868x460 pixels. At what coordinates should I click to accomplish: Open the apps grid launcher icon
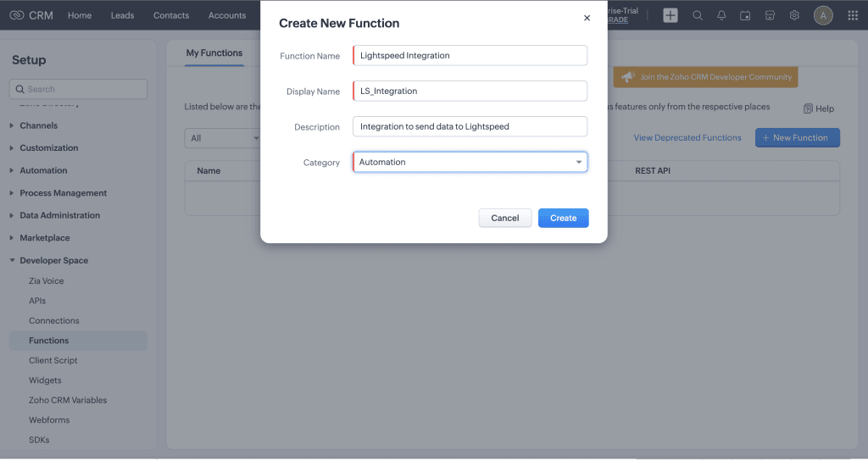(x=853, y=15)
